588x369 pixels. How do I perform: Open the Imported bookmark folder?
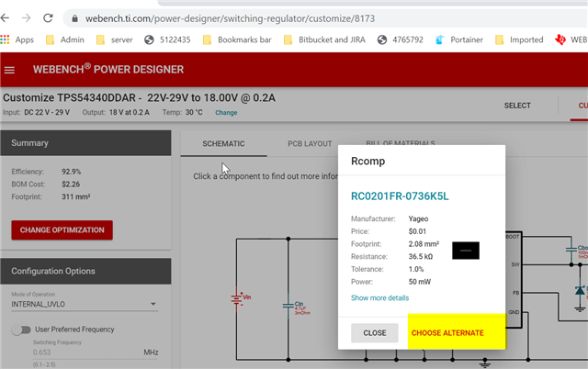coord(519,39)
